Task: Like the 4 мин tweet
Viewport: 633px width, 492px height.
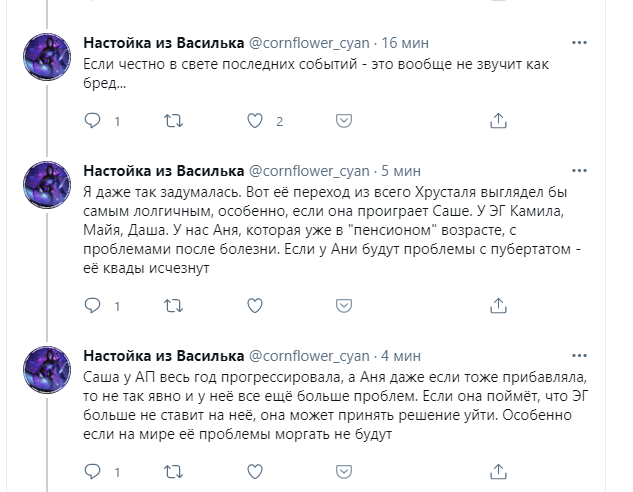Action: [256, 469]
